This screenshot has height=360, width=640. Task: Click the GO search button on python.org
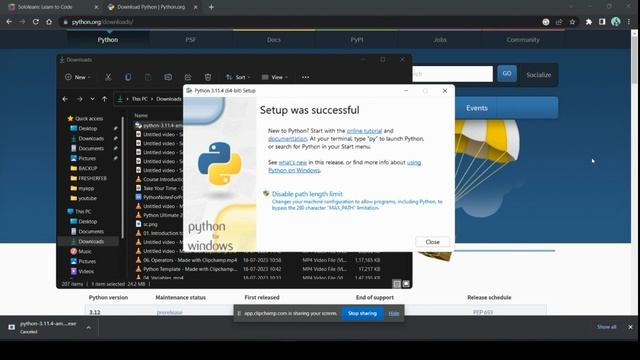(507, 73)
